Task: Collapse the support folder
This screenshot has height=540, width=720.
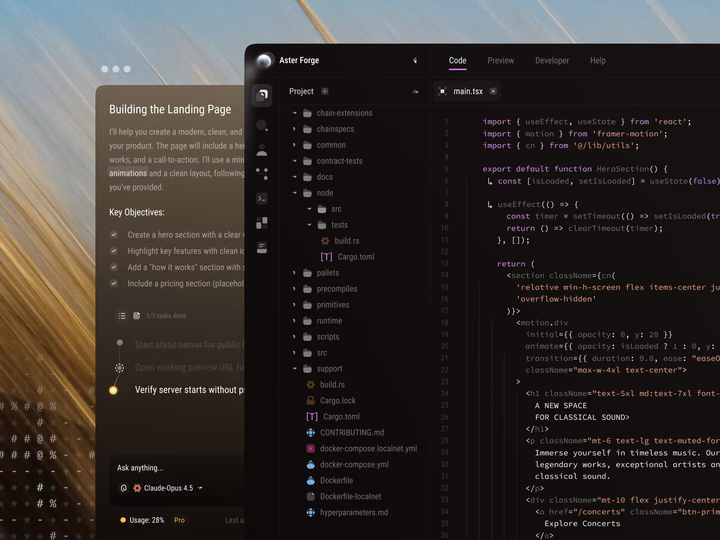Action: (295, 369)
